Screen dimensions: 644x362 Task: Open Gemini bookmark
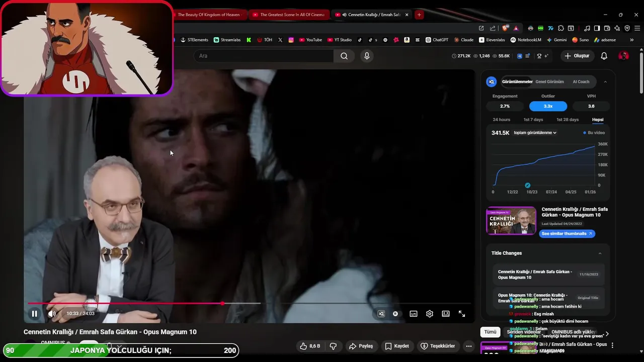click(556, 40)
